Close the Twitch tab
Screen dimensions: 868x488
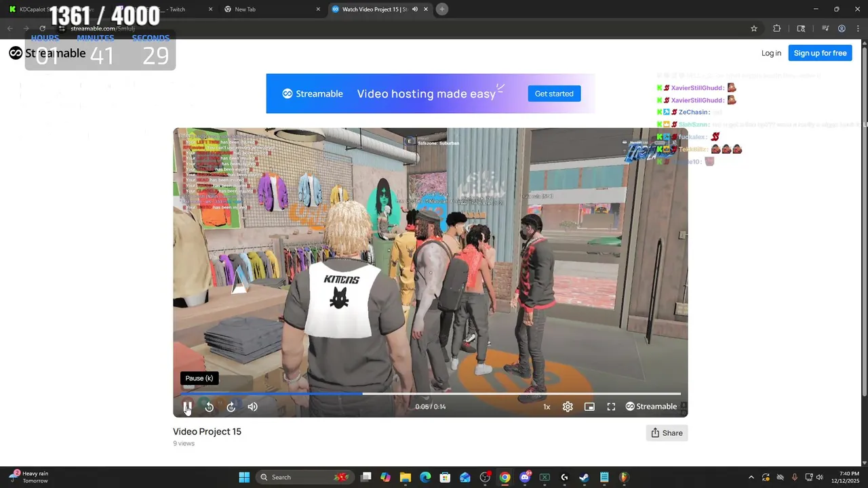click(x=210, y=9)
